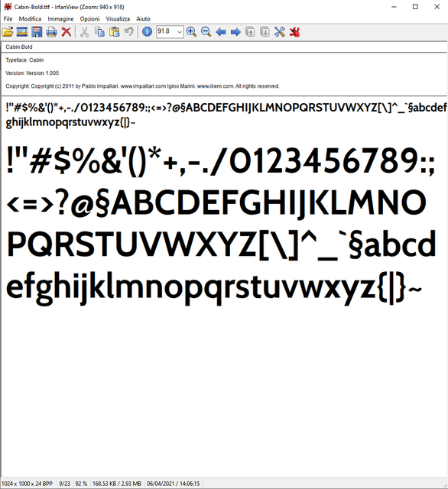
Task: Click the Previous page icon
Action: 250,32
